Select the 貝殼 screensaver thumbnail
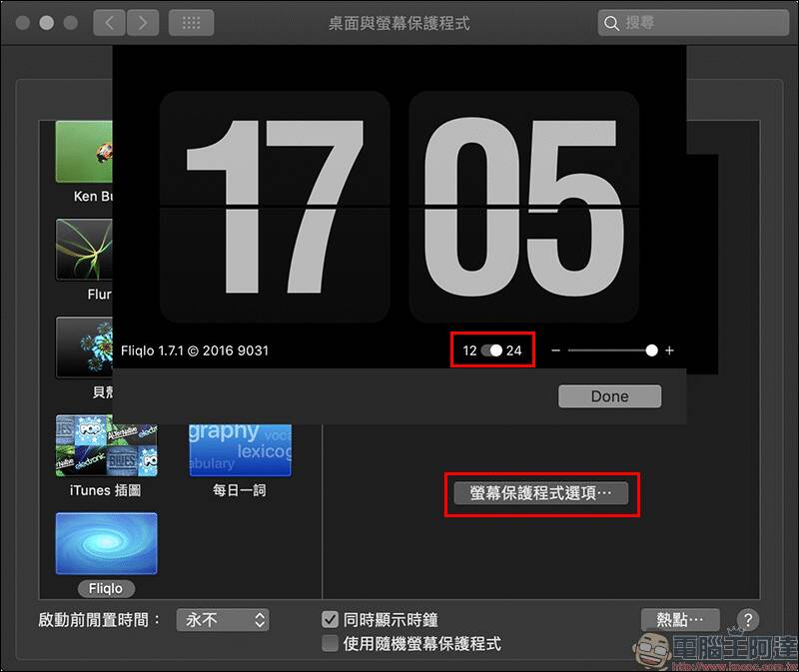 [x=84, y=347]
